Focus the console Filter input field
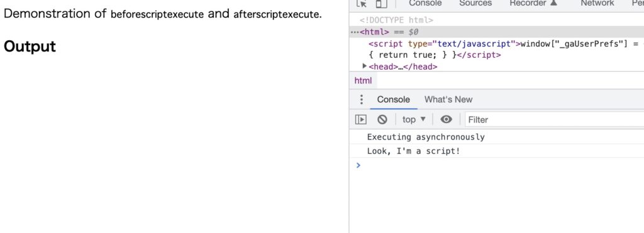This screenshot has width=644, height=233. pos(555,120)
